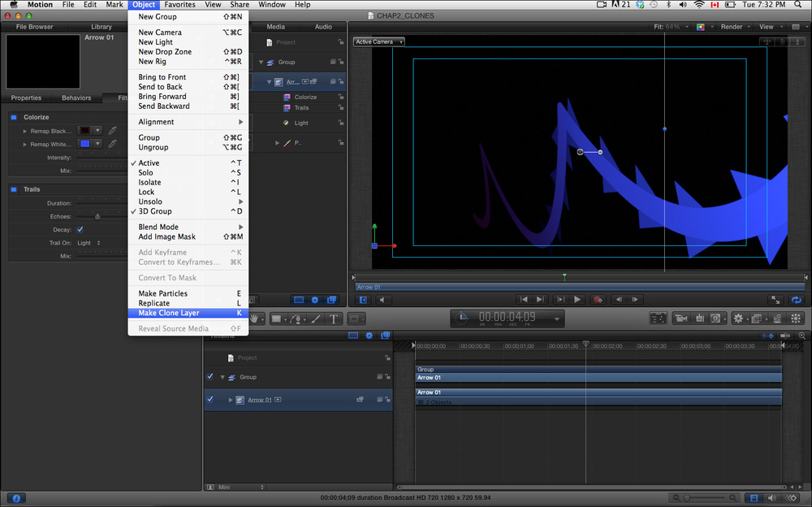Click the paint stroke tool icon
This screenshot has width=812, height=507.
point(315,318)
